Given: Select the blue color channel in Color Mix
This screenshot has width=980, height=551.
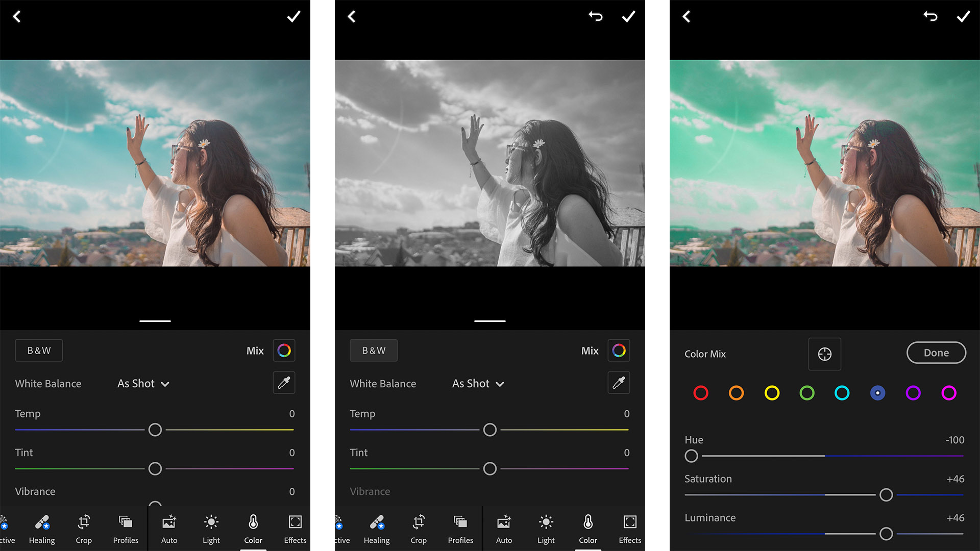Looking at the screenshot, I should tap(878, 393).
